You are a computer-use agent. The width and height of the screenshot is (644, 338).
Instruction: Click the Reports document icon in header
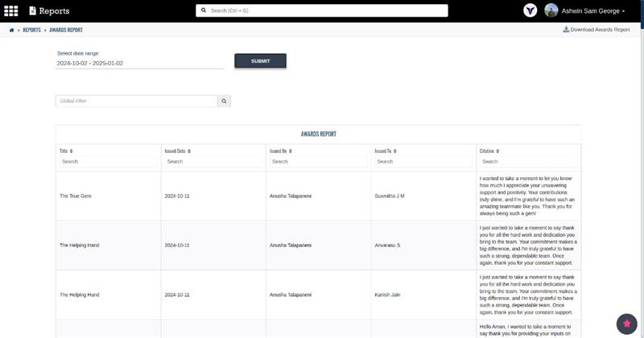tap(33, 11)
